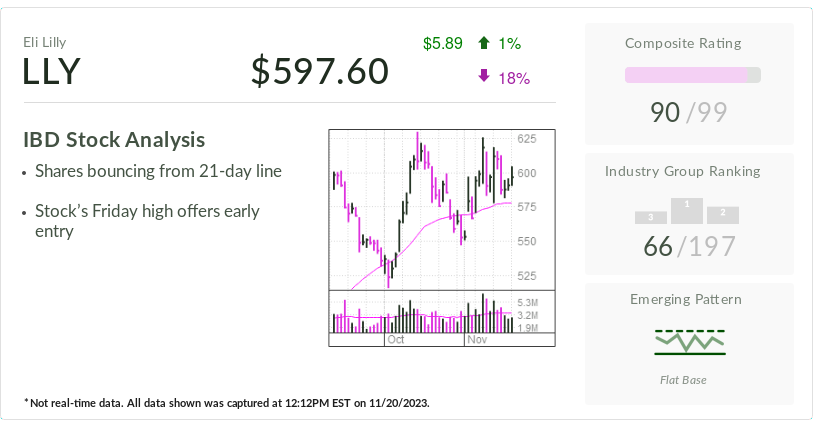Click the industry group podium icon
Image resolution: width=816 pixels, height=430 pixels.
click(x=687, y=210)
